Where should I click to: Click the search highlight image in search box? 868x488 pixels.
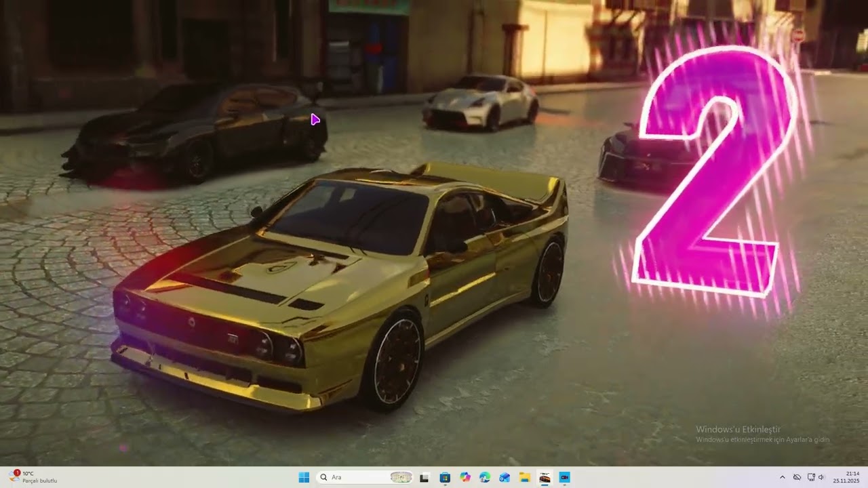[401, 477]
